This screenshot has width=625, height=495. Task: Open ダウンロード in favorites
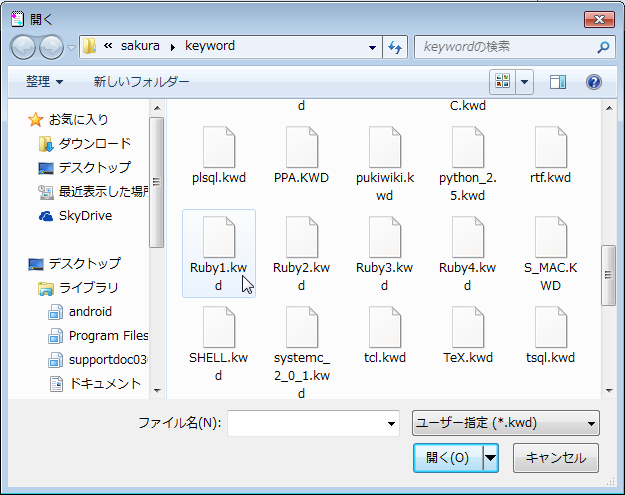tap(85, 144)
